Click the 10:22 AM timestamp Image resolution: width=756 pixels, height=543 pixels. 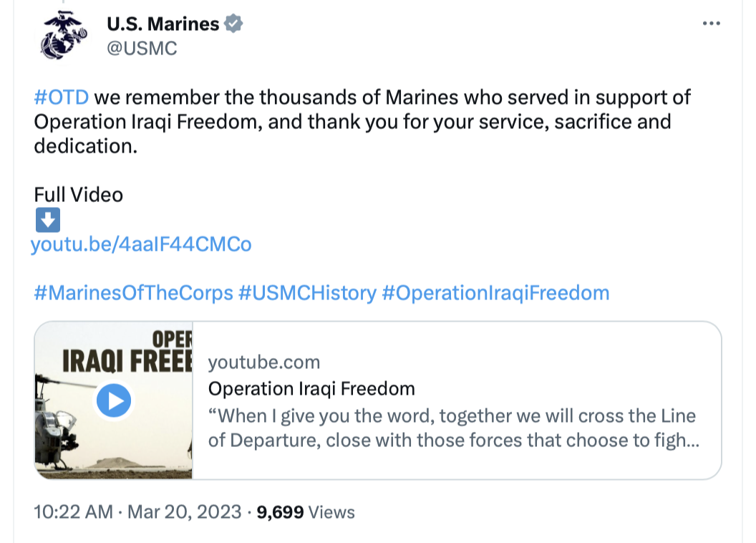pos(73,511)
